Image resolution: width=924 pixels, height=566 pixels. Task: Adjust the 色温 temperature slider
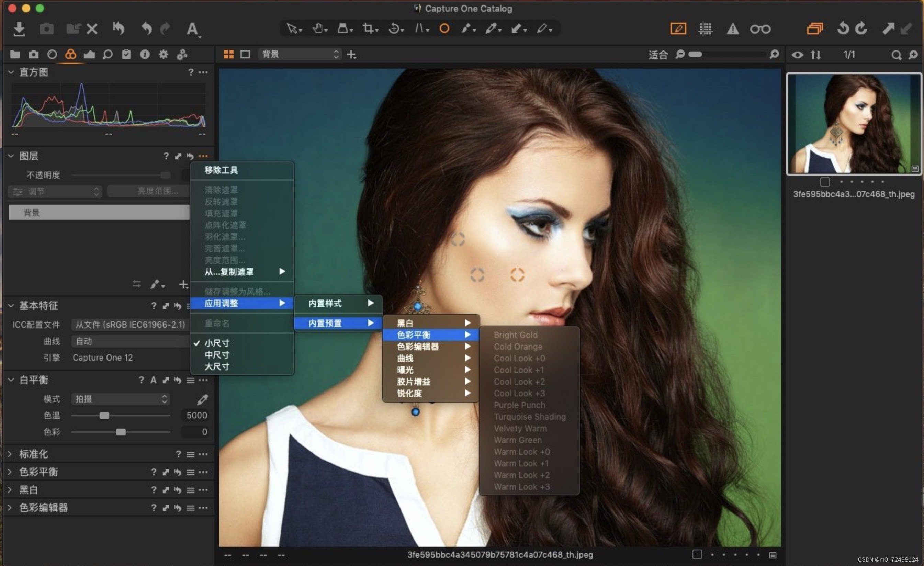(104, 415)
